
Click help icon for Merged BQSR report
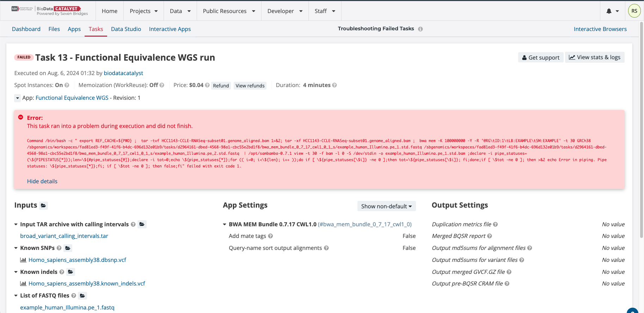pos(490,236)
